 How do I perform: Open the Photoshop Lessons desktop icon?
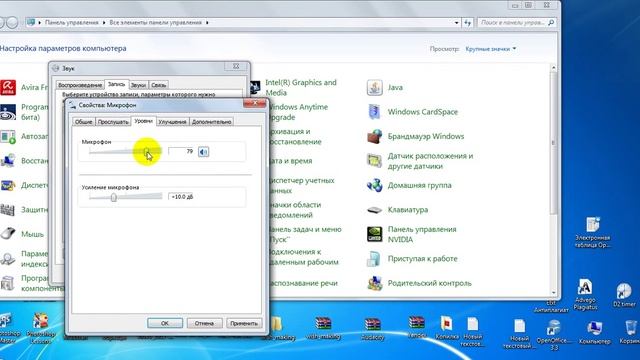click(40, 329)
